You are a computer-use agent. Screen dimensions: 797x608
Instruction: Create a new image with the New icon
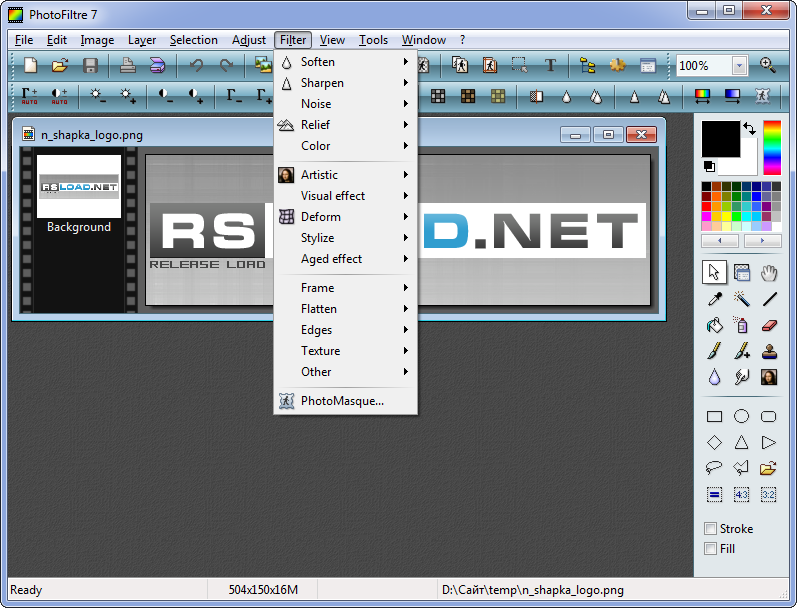point(30,65)
